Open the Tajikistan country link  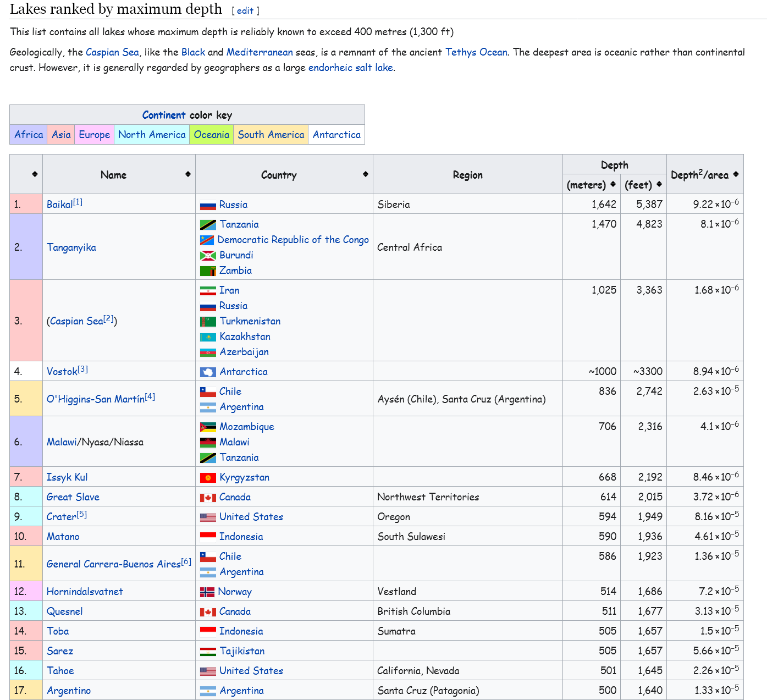click(242, 651)
